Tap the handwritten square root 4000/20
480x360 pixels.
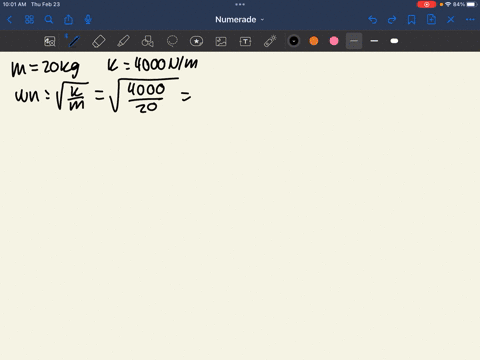coord(145,95)
